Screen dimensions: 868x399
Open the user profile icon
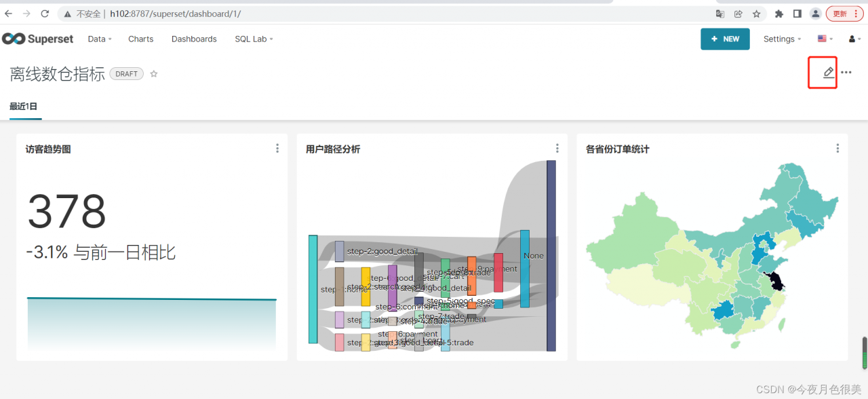click(x=852, y=39)
